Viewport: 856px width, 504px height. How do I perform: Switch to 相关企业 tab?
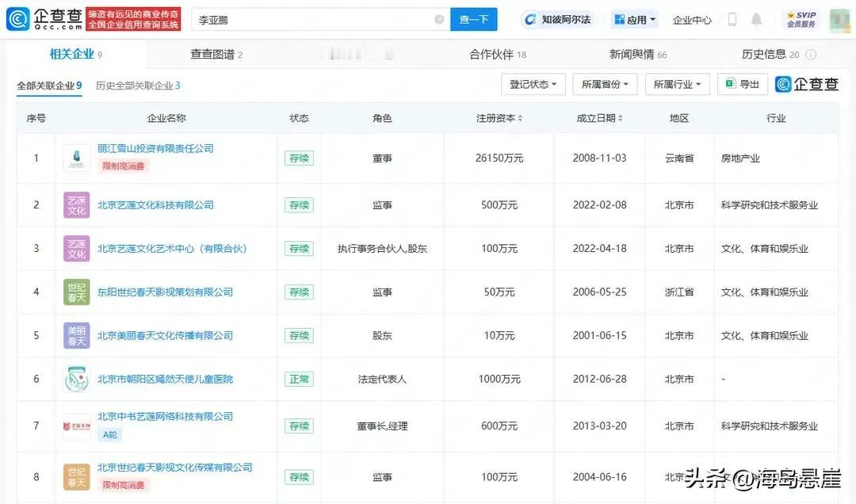pos(75,54)
